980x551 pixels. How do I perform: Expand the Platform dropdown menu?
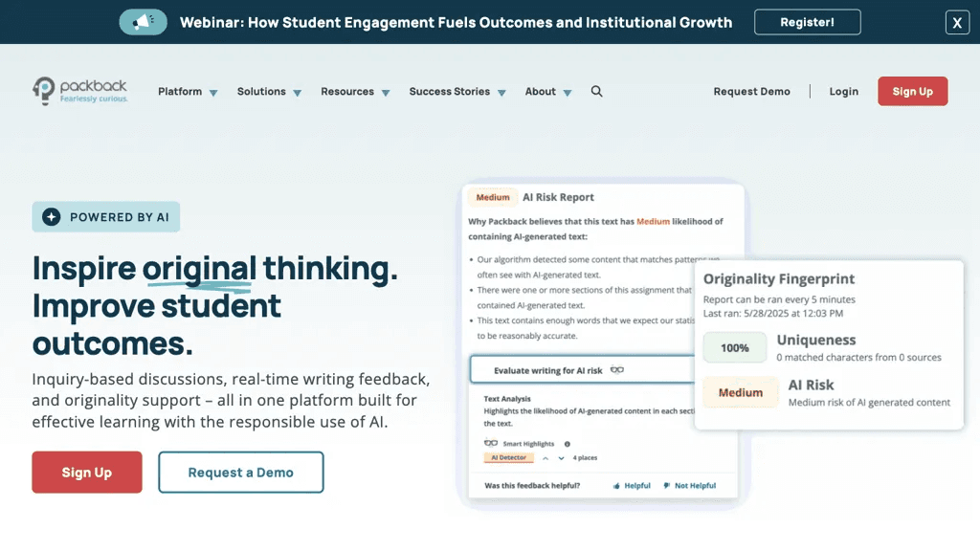point(188,91)
